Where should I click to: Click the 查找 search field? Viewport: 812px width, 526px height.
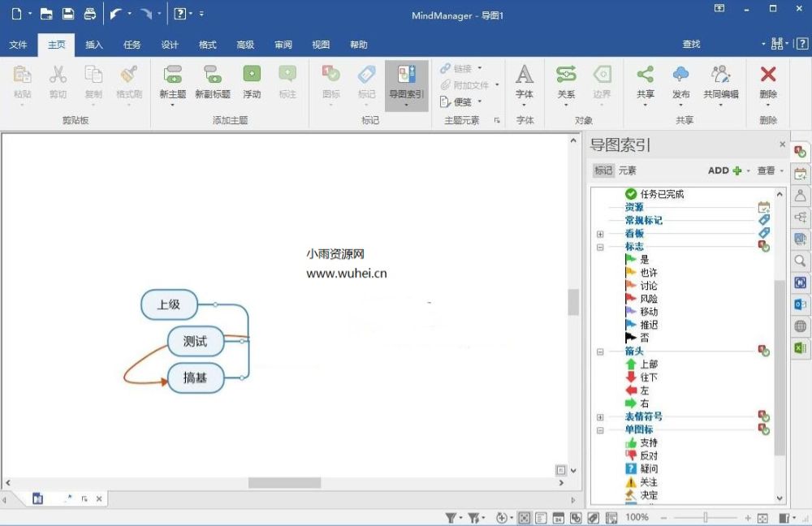691,45
